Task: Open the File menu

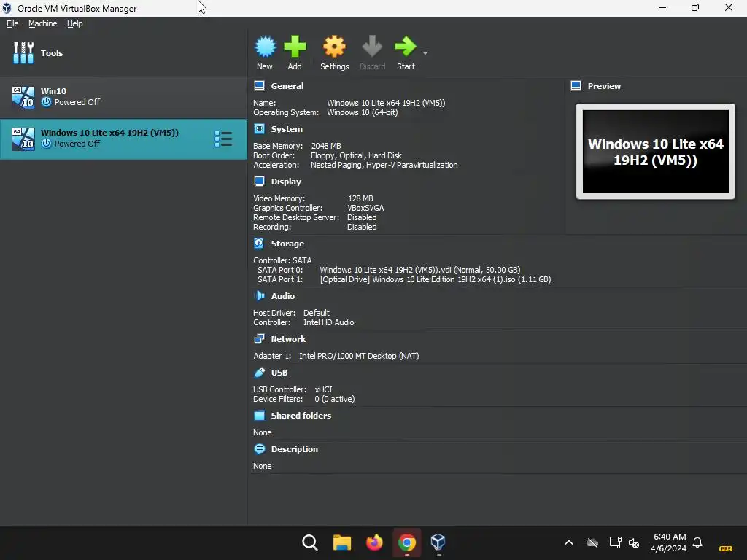Action: 12,23
